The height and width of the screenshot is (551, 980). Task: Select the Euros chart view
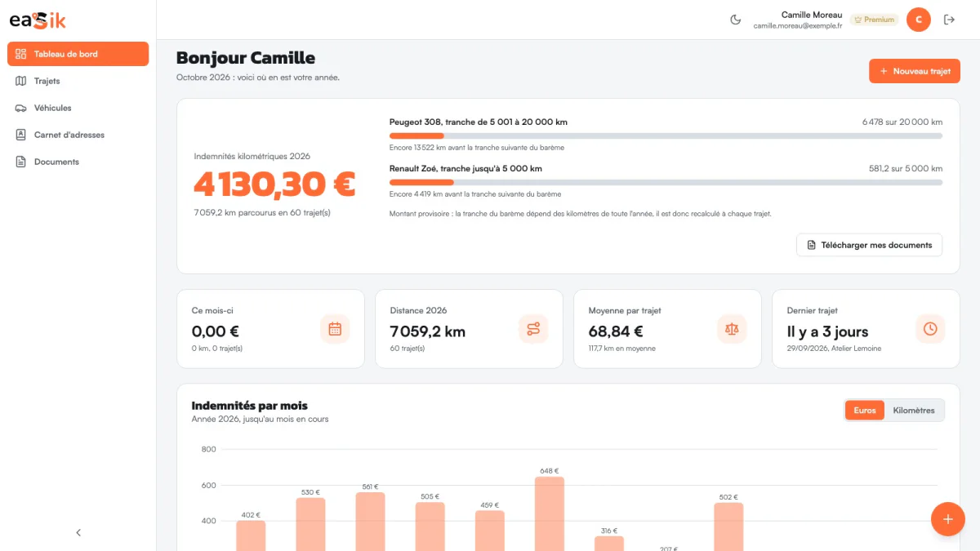865,411
